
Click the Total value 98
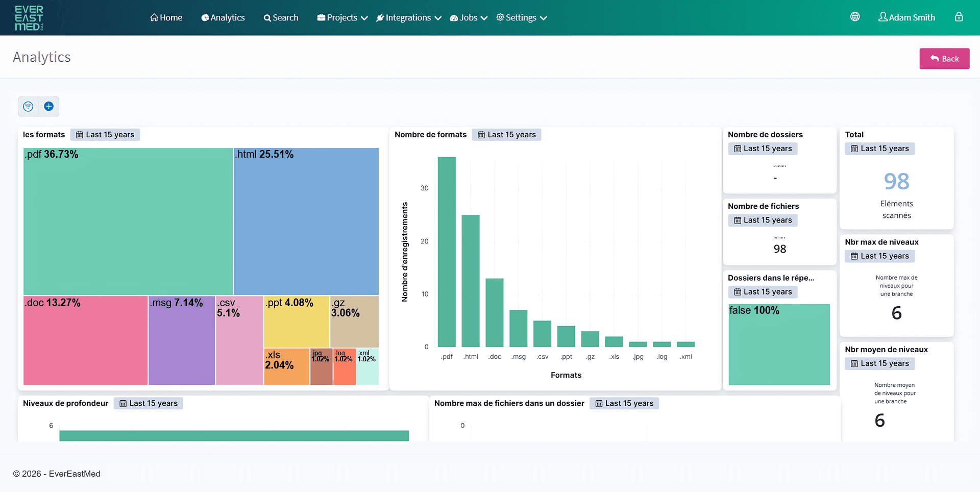pyautogui.click(x=897, y=182)
